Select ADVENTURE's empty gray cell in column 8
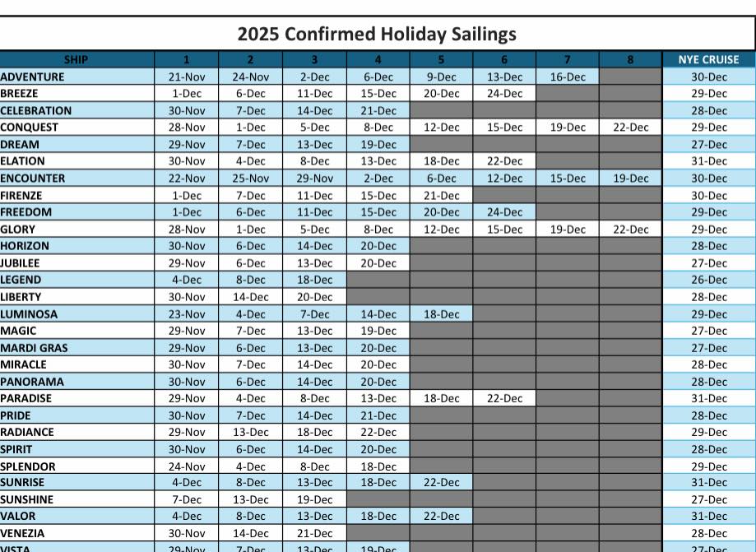The image size is (756, 552). 630,77
